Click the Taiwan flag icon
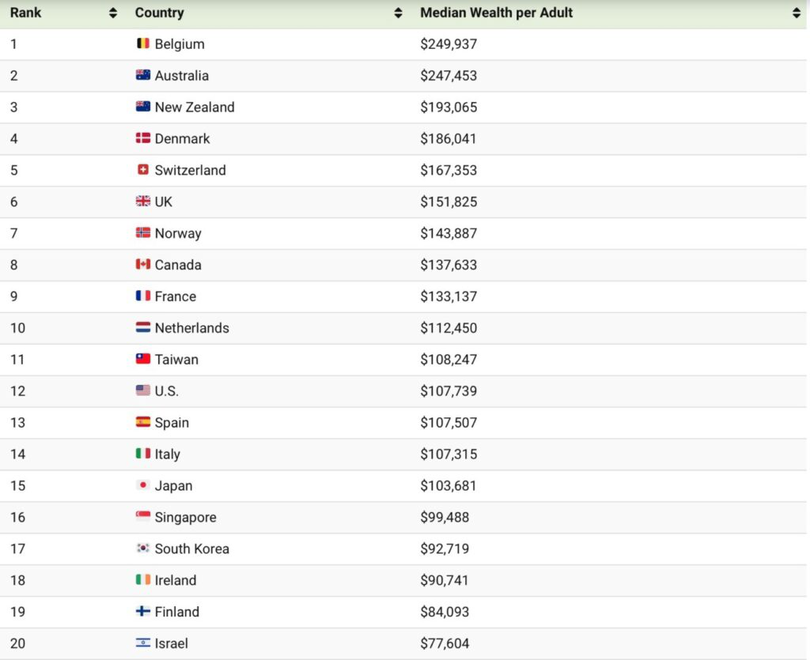Image resolution: width=810 pixels, height=660 pixels. coord(143,359)
